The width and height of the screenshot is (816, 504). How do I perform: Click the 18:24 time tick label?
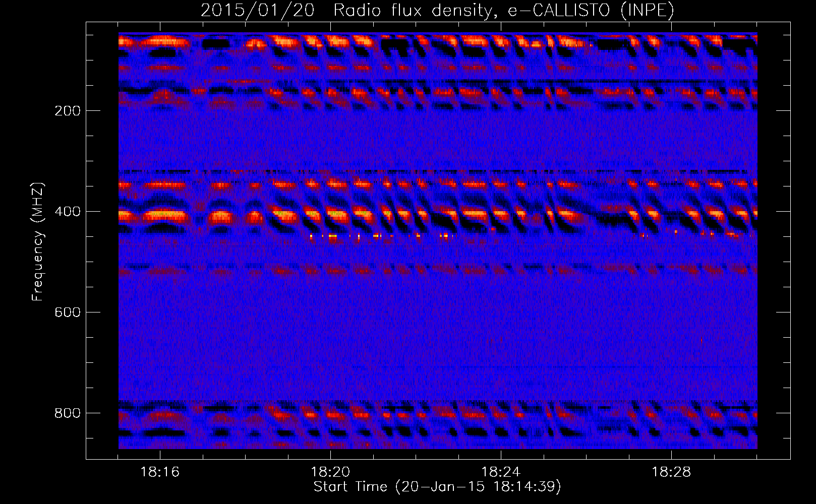coord(501,472)
